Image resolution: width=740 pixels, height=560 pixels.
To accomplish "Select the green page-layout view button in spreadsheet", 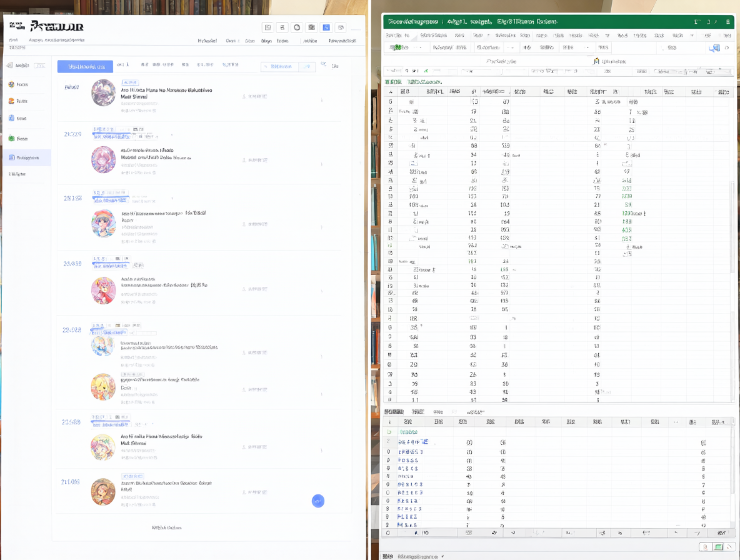I will [x=718, y=547].
